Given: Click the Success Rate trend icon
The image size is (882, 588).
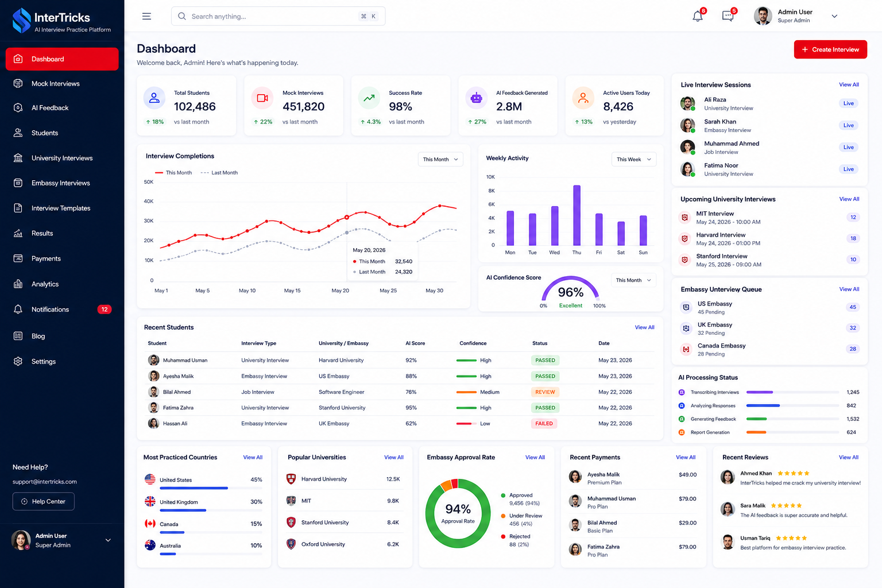Looking at the screenshot, I should 369,98.
